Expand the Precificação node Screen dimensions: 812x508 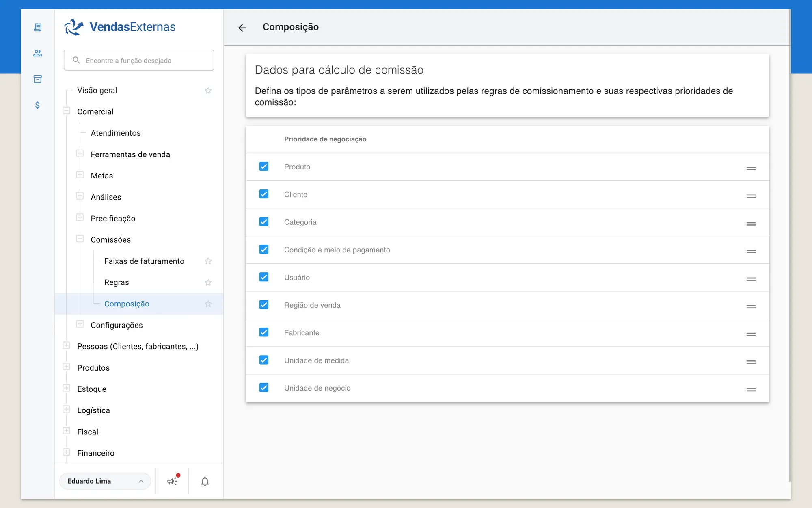[x=80, y=217]
